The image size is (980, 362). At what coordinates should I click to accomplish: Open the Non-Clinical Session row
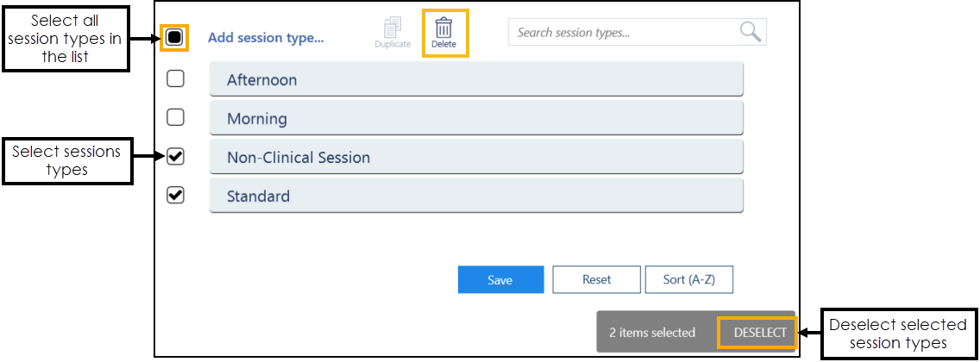[476, 158]
